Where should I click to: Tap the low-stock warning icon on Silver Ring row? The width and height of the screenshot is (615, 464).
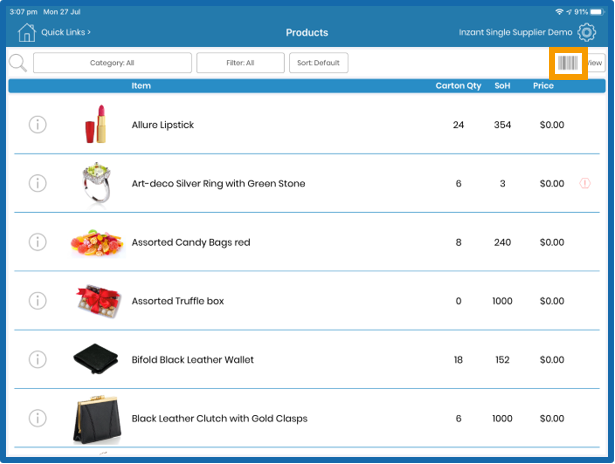pyautogui.click(x=585, y=183)
